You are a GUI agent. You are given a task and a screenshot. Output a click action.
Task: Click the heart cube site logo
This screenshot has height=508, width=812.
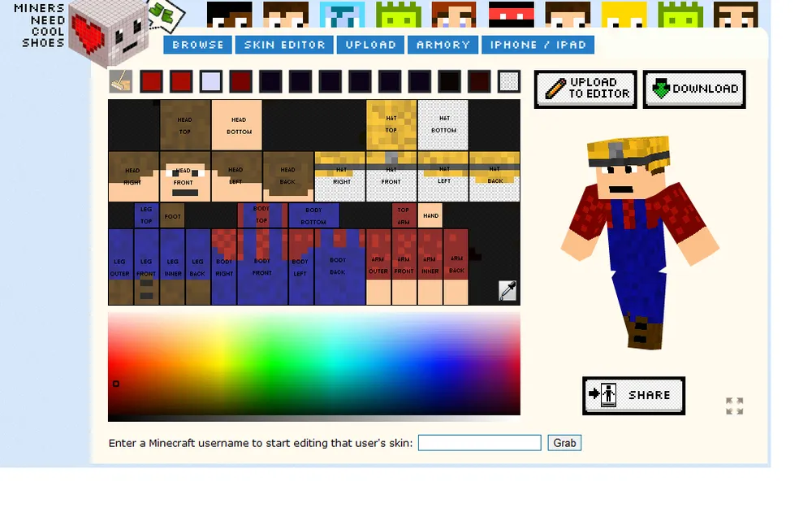click(108, 33)
